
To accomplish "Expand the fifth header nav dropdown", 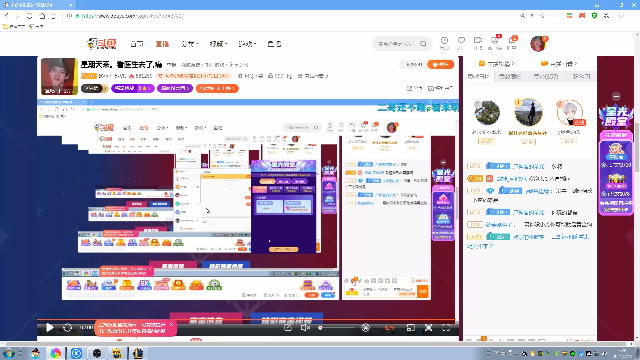I will pyautogui.click(x=247, y=44).
